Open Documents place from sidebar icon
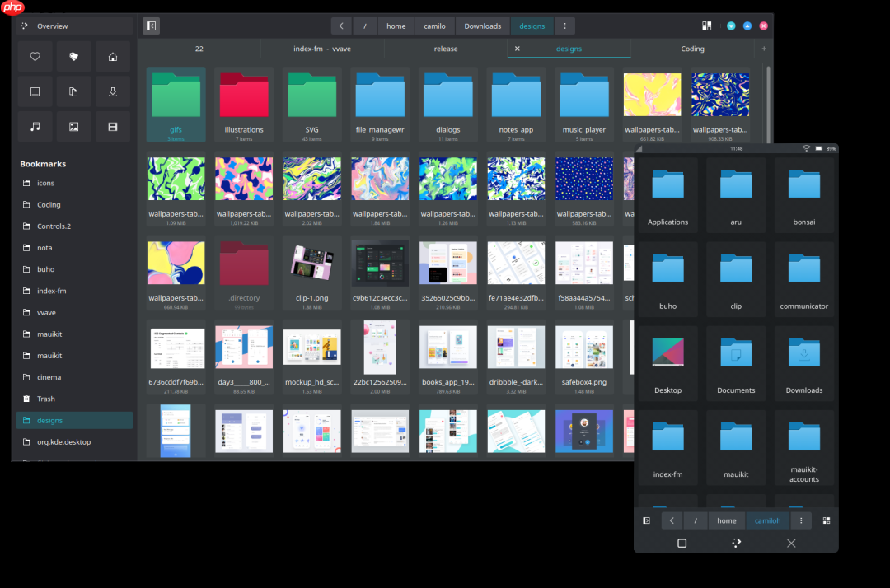This screenshot has height=588, width=890. (73, 91)
